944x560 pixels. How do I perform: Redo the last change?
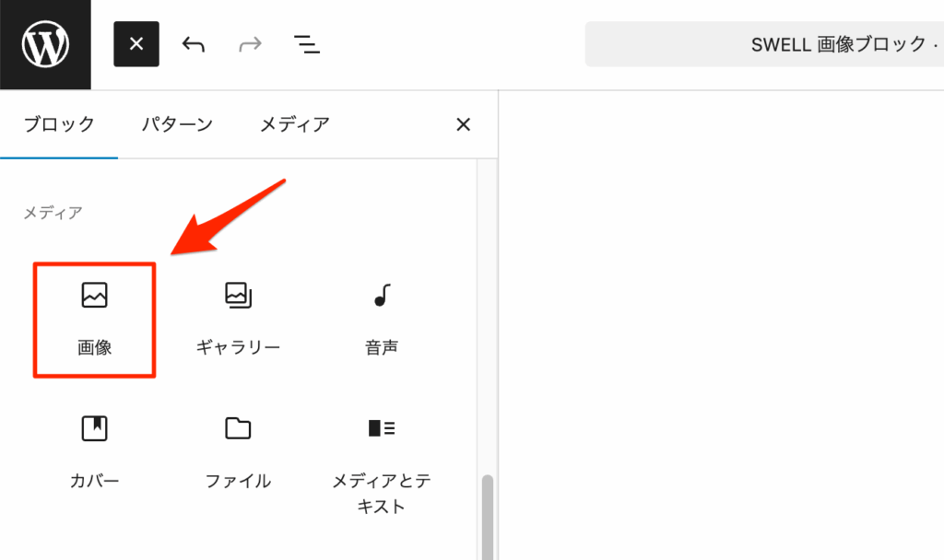pyautogui.click(x=249, y=44)
